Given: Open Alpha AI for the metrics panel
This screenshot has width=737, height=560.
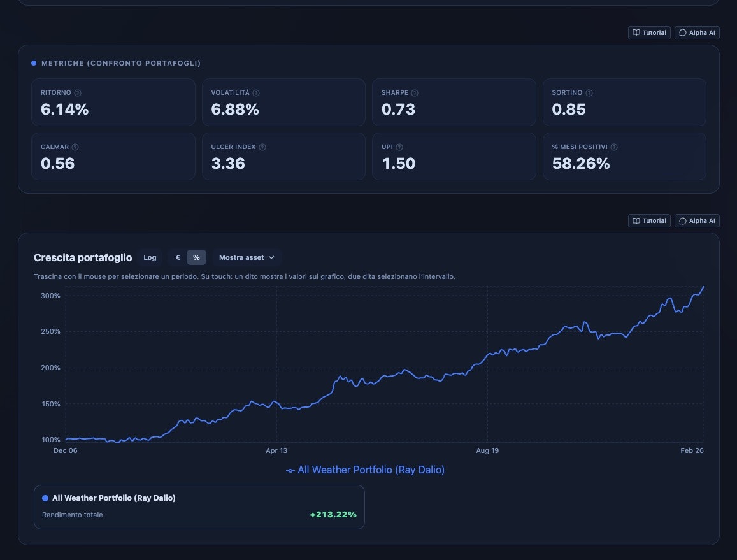Looking at the screenshot, I should pos(697,33).
